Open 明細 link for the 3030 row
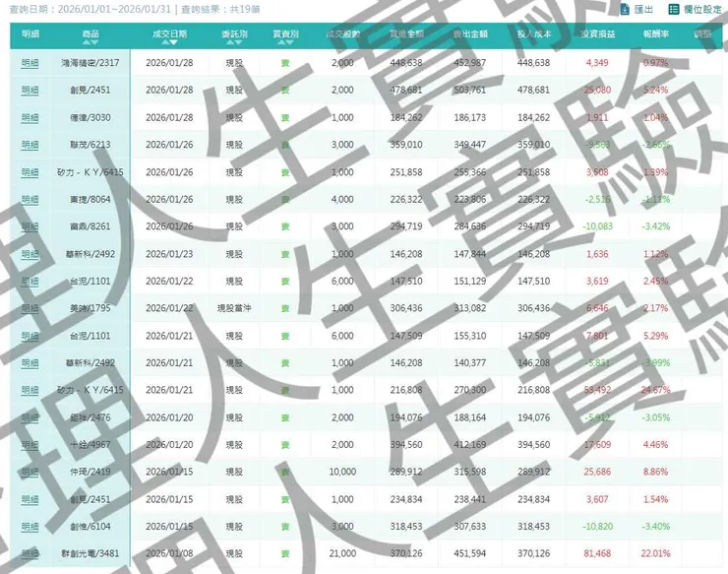 (30, 117)
